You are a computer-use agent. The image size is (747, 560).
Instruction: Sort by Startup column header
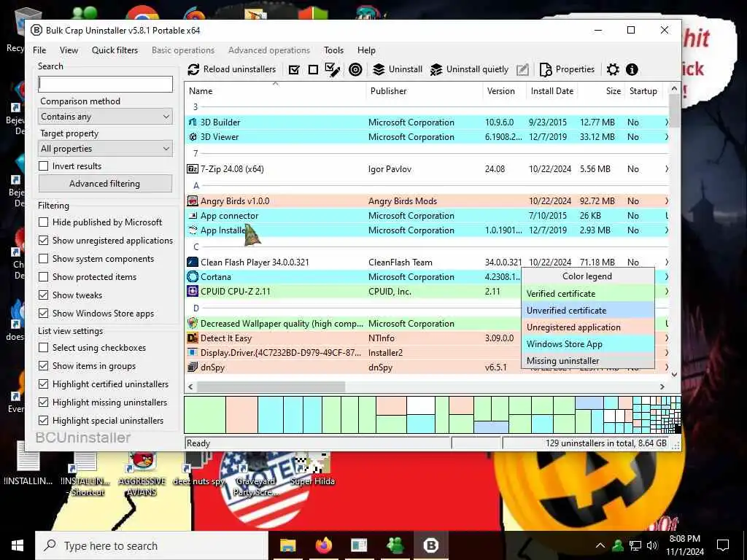pos(643,91)
